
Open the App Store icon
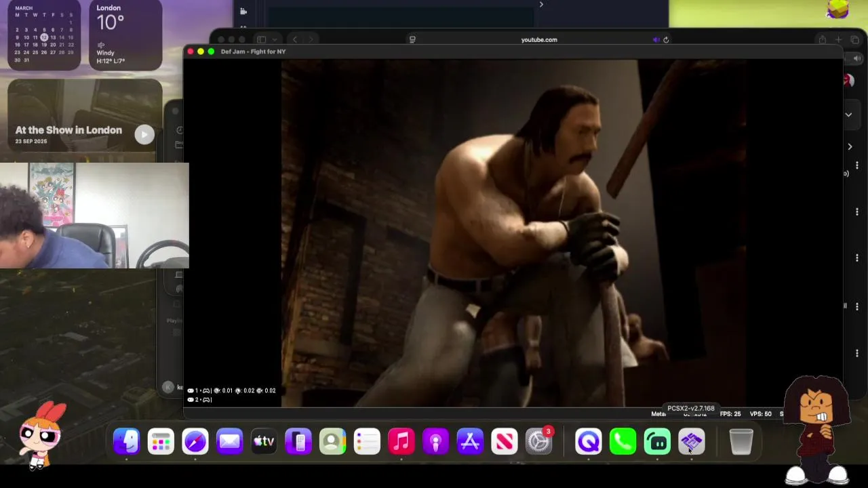[470, 442]
